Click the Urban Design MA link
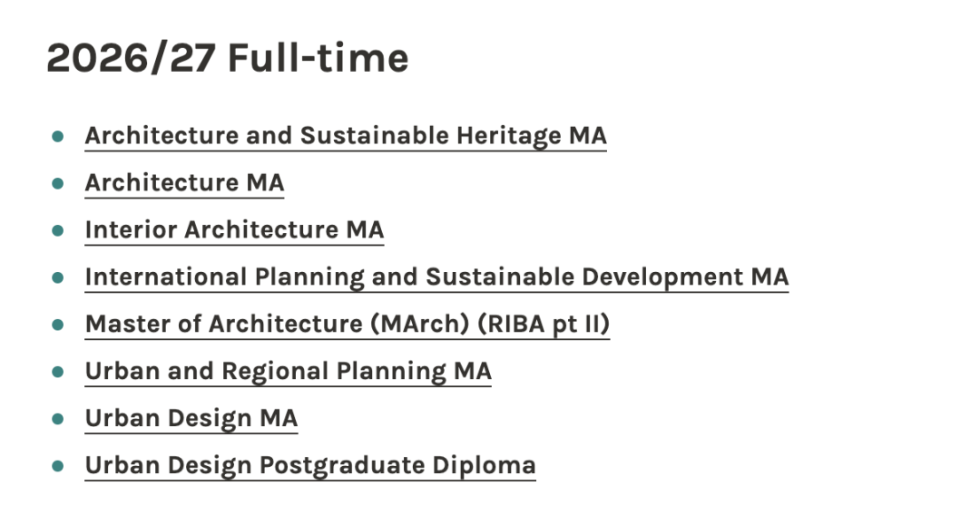Viewport: 980px width, 505px height. tap(191, 419)
